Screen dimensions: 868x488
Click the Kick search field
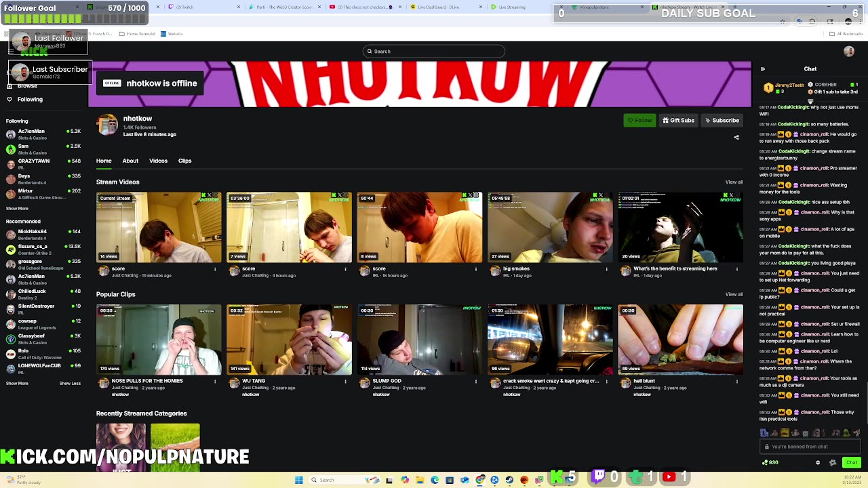click(x=434, y=52)
